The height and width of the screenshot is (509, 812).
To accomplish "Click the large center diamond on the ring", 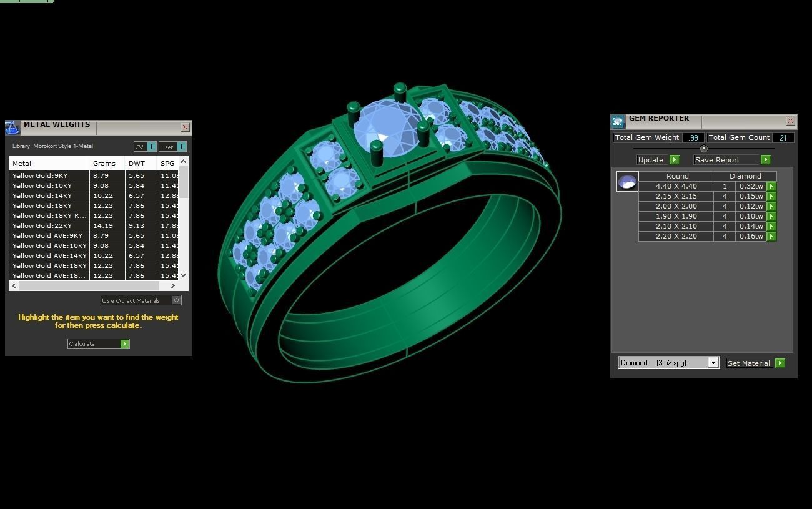I will [x=389, y=129].
